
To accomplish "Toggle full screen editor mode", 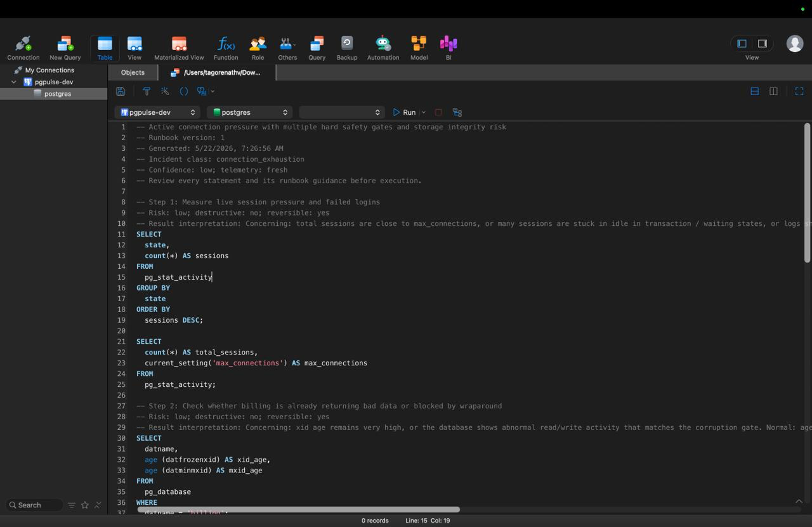I will (x=799, y=91).
